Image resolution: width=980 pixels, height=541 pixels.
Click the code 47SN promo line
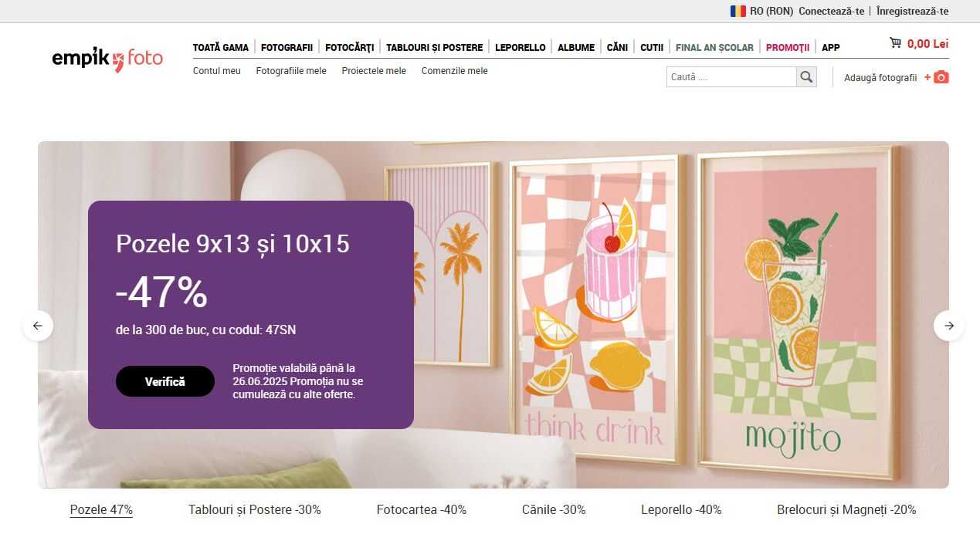(x=205, y=330)
